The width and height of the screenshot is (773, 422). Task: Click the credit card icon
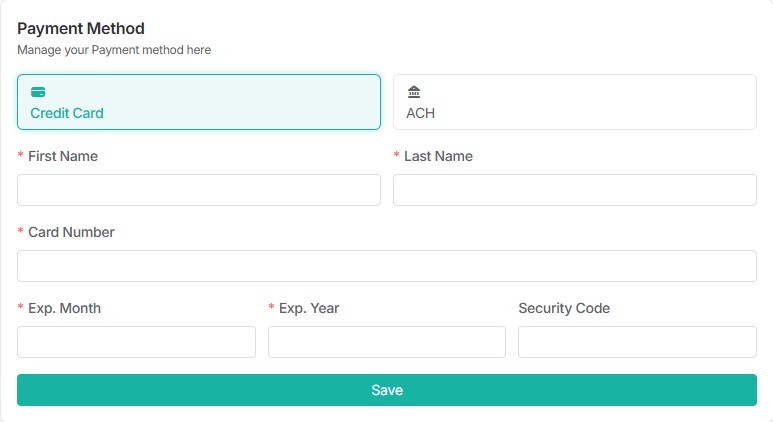(x=38, y=92)
